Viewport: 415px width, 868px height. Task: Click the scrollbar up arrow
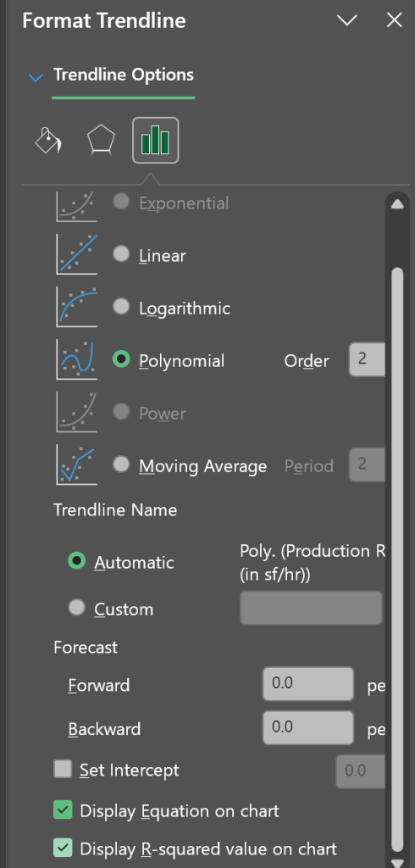tap(396, 204)
